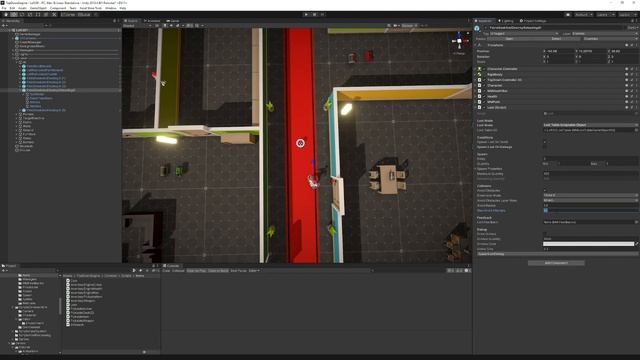Open the Gizmos dropdown in Scene view
This screenshot has width=640, height=360.
[409, 26]
